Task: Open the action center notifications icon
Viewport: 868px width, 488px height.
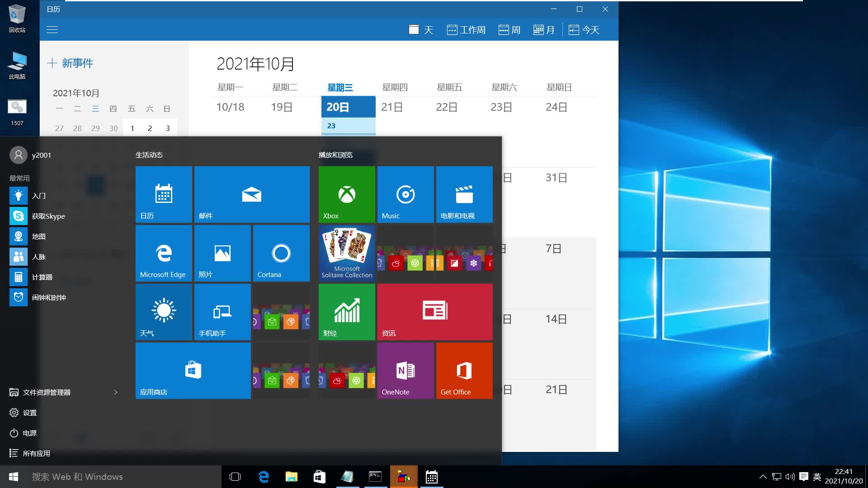Action: (x=804, y=477)
